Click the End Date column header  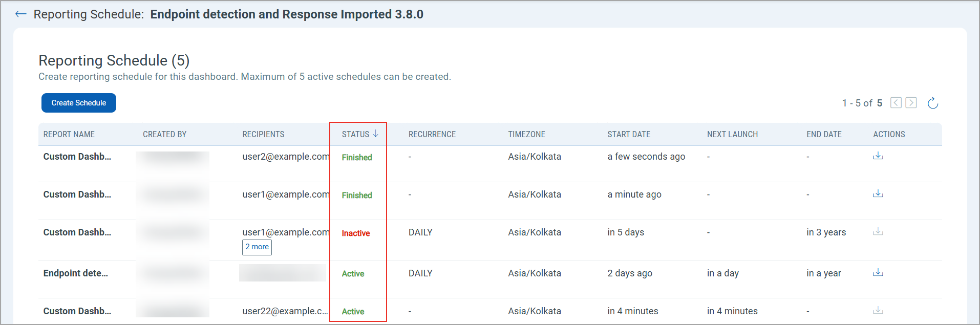824,134
